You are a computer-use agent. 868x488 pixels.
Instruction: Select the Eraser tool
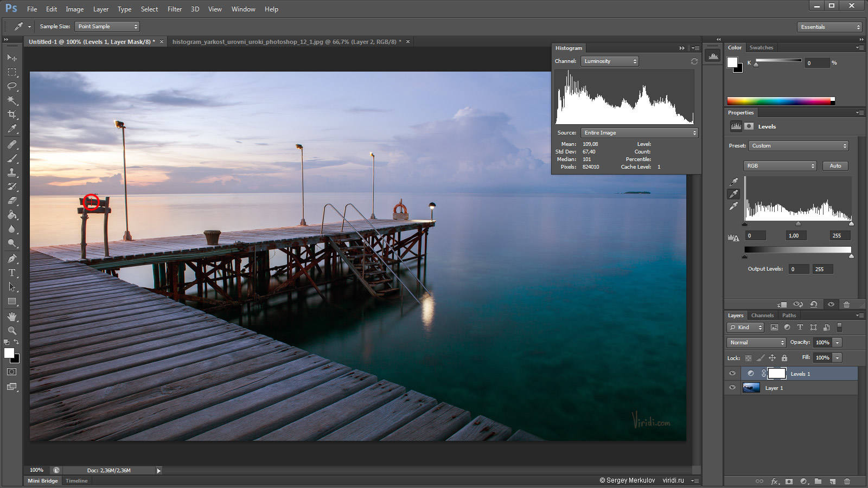(x=12, y=201)
